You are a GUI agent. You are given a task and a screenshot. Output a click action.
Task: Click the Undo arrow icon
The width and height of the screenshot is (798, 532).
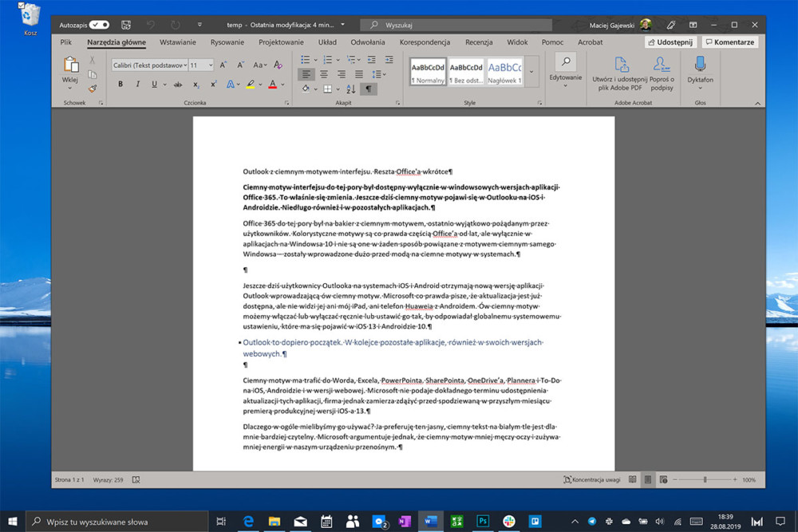click(x=151, y=25)
